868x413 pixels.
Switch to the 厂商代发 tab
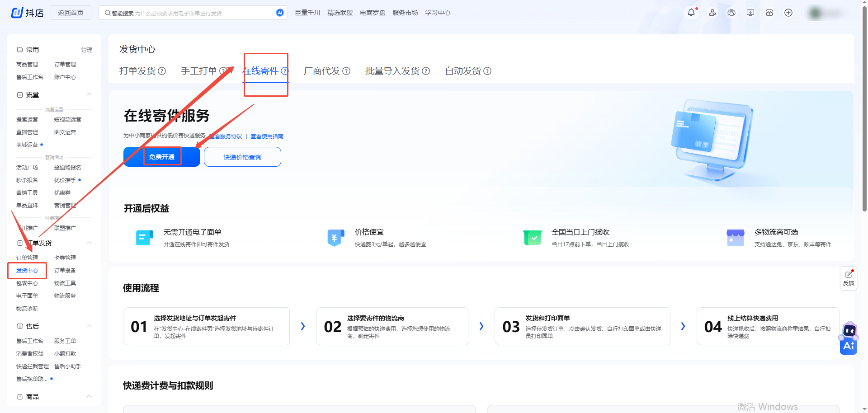(321, 71)
